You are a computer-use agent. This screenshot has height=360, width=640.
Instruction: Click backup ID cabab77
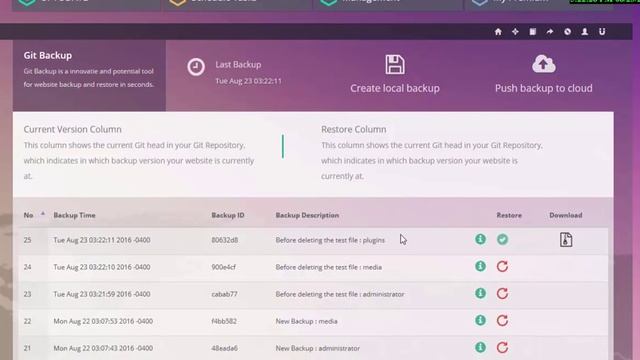click(224, 294)
